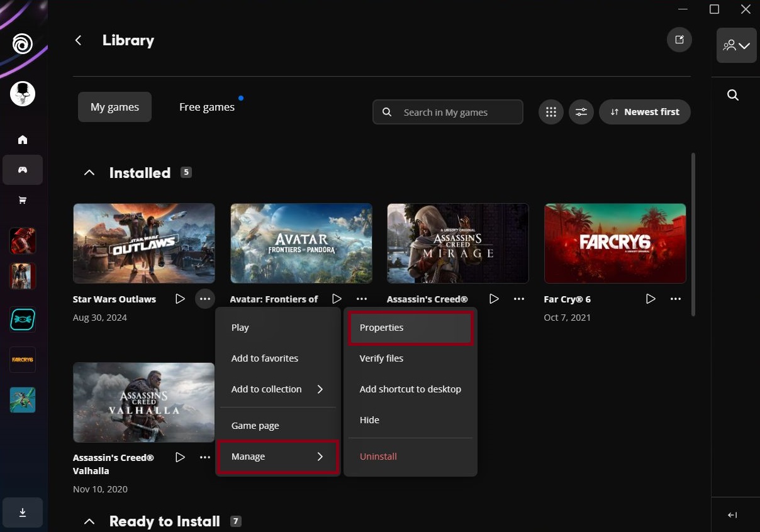Switch to grid view layout icon
This screenshot has height=532, width=760.
pos(551,112)
